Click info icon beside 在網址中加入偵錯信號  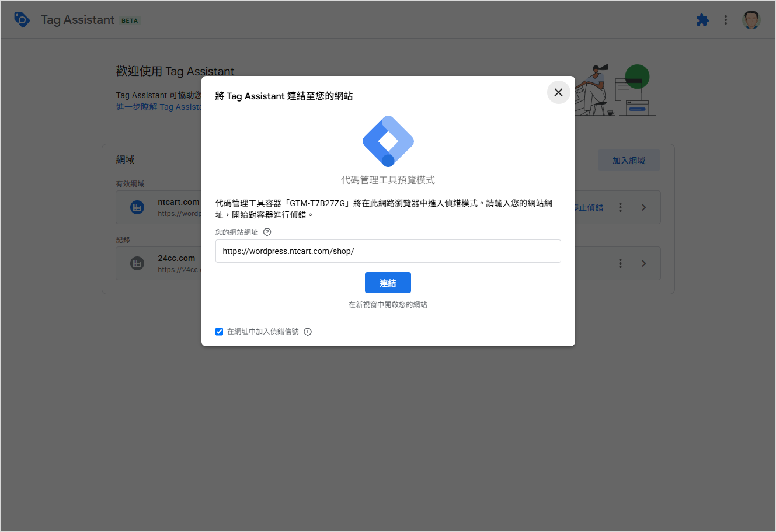tap(308, 332)
